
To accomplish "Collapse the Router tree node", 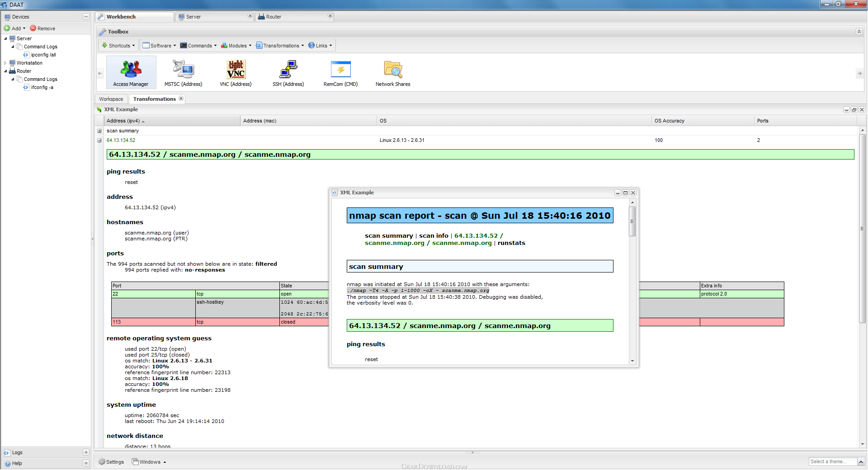I will click(5, 71).
